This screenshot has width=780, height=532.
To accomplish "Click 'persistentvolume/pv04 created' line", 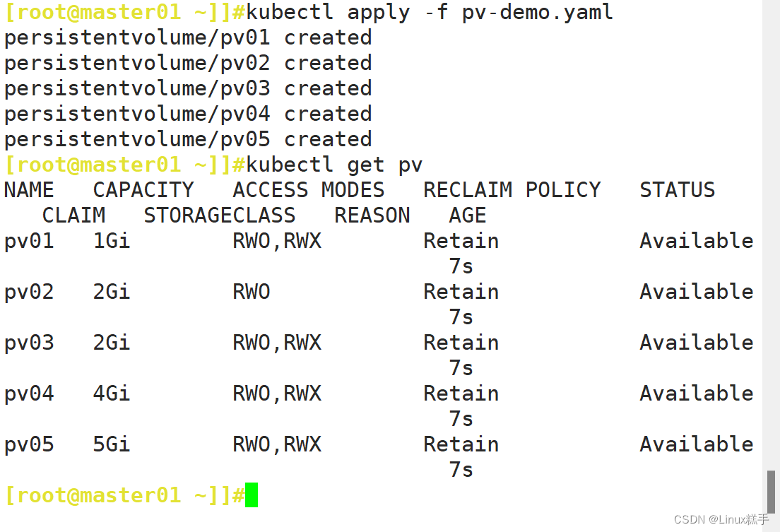I will [188, 114].
